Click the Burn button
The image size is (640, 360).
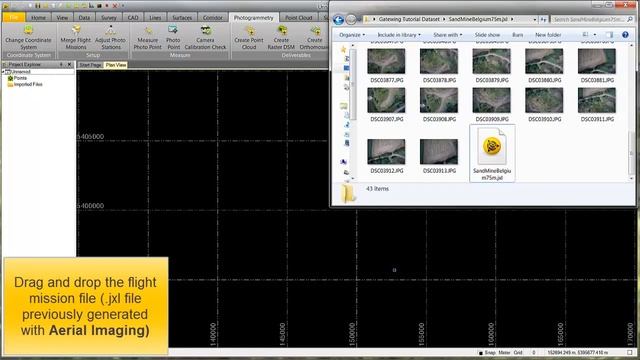tap(518, 35)
